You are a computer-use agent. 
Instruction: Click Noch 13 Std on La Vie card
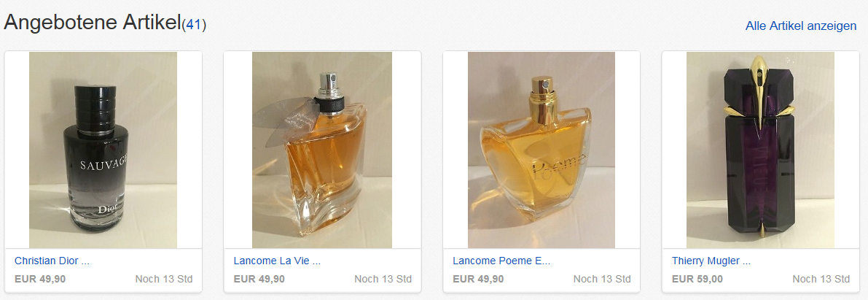(383, 279)
